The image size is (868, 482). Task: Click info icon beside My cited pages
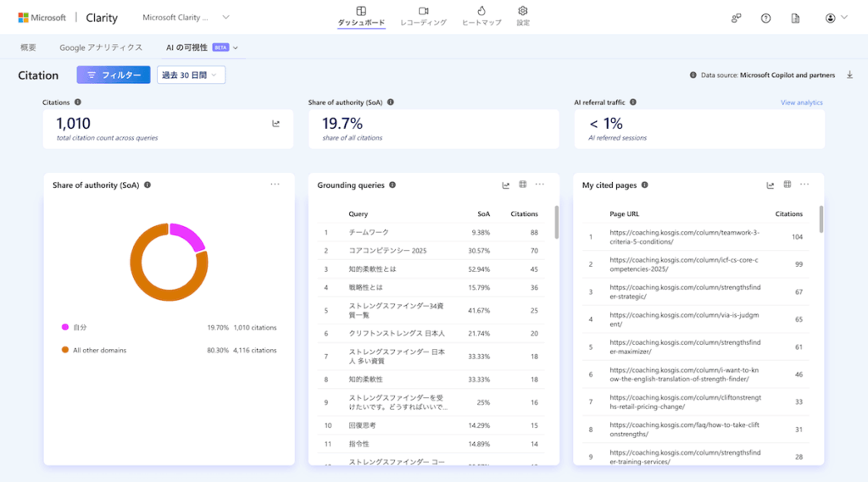click(644, 185)
